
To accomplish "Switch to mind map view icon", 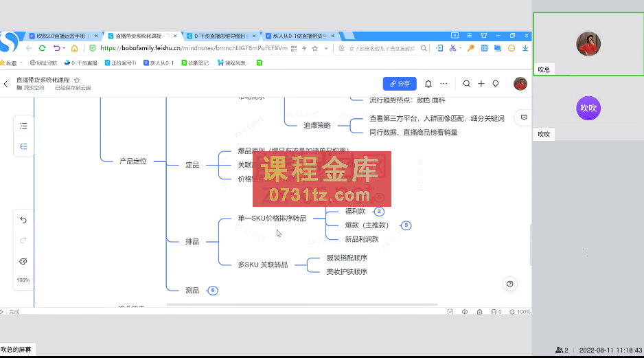I will point(23,146).
